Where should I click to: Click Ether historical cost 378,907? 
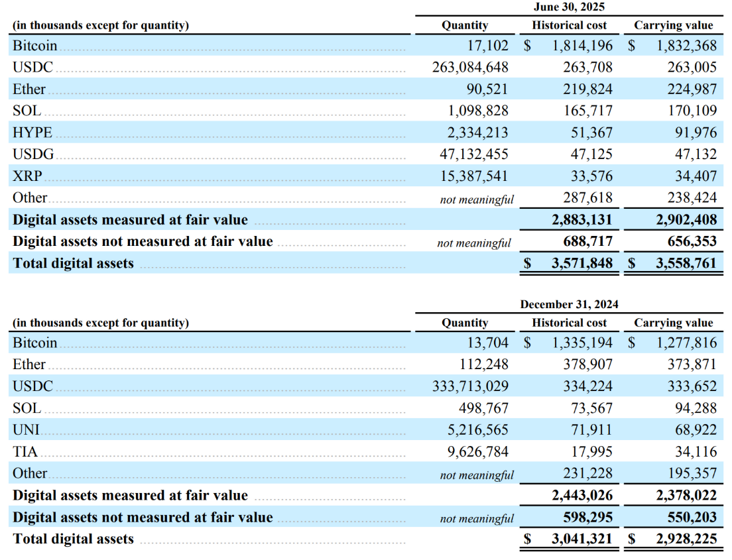[587, 364]
